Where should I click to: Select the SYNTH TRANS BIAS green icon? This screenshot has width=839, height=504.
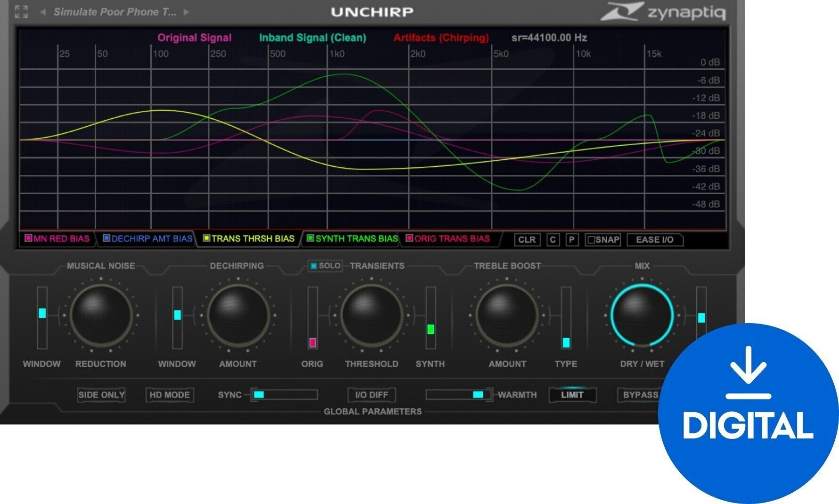(x=310, y=239)
